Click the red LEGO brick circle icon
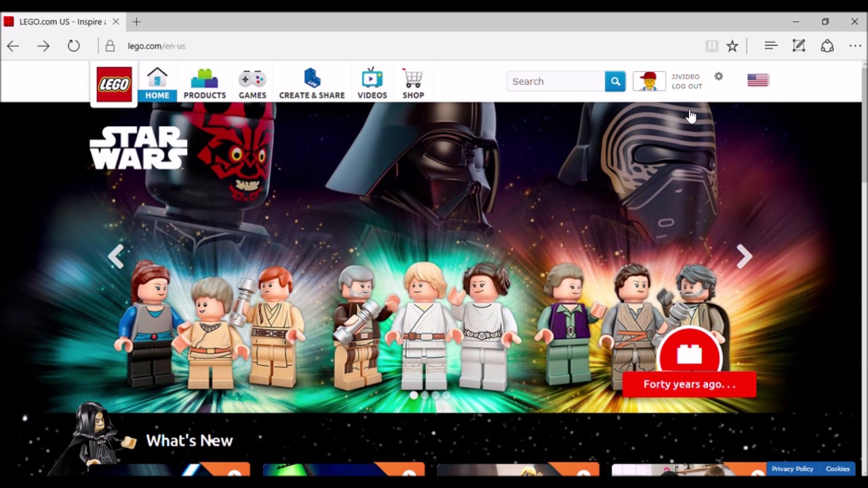868x488 pixels. tap(689, 353)
